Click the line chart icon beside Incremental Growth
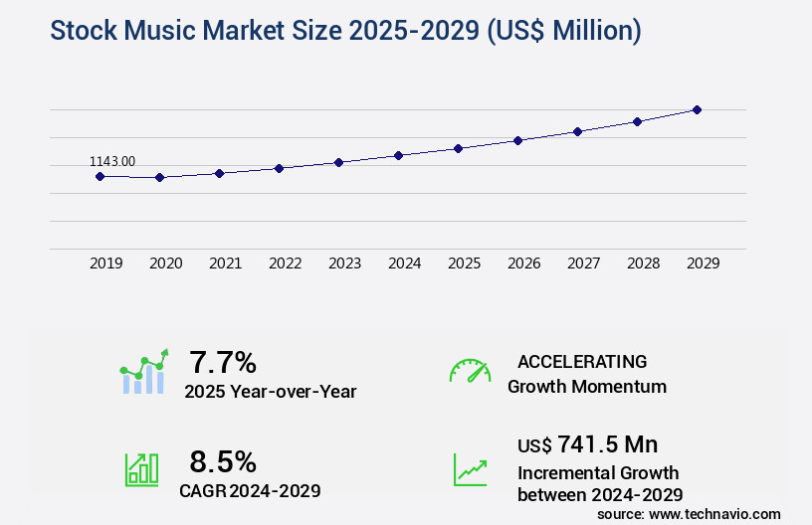The width and height of the screenshot is (812, 525). click(470, 469)
